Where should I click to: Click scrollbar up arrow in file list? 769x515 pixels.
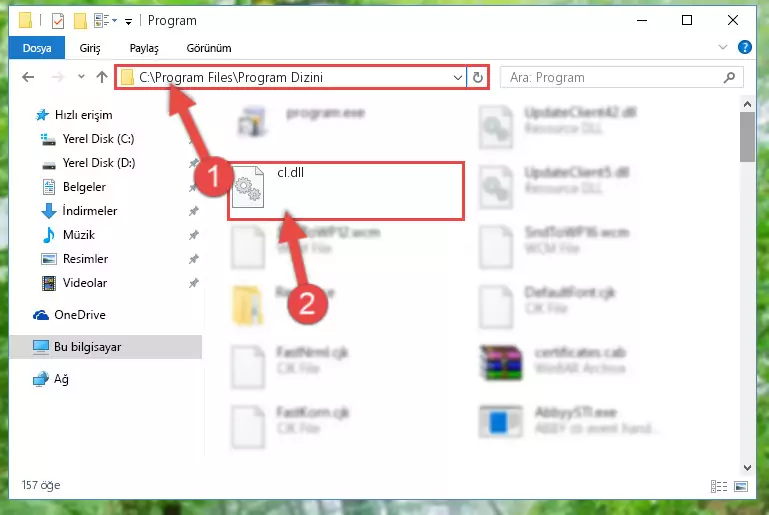click(747, 104)
